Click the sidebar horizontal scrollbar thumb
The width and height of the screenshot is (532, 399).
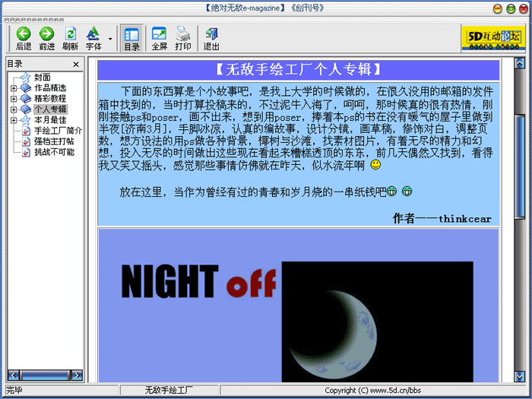[x=45, y=375]
